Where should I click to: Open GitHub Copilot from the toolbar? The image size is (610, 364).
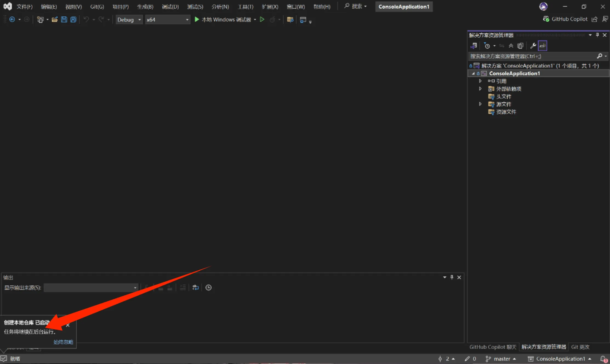pyautogui.click(x=565, y=19)
